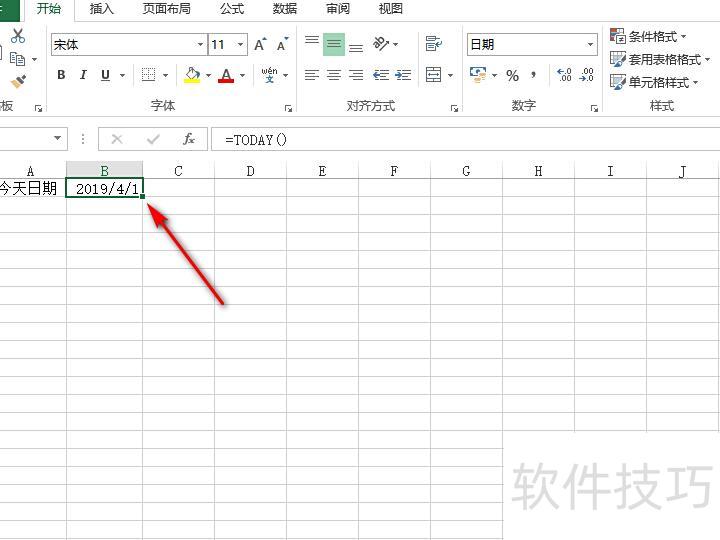Select column H header

point(538,171)
